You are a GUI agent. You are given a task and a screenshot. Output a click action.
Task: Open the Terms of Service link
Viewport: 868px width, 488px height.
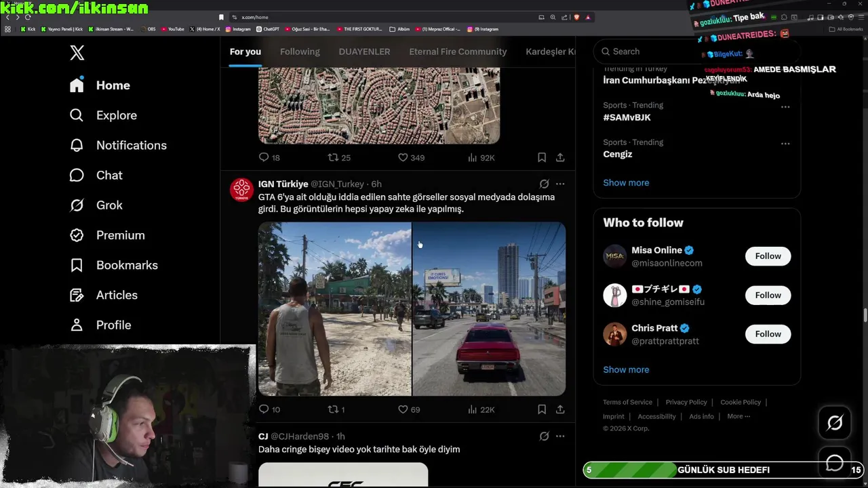click(627, 402)
